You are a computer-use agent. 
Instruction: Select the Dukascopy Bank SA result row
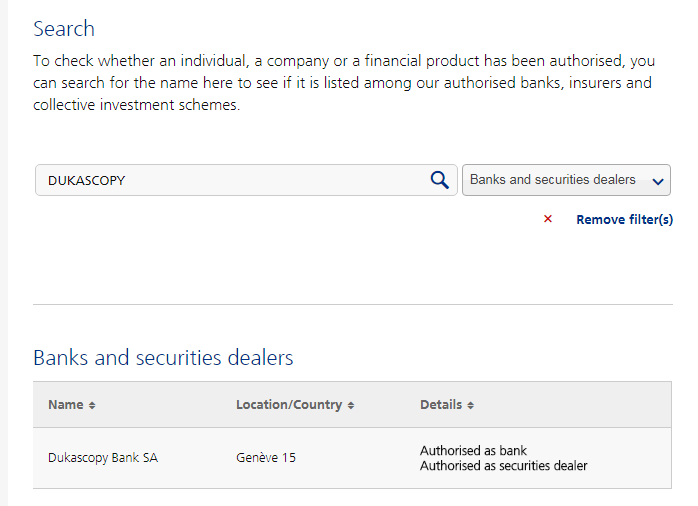tap(352, 458)
